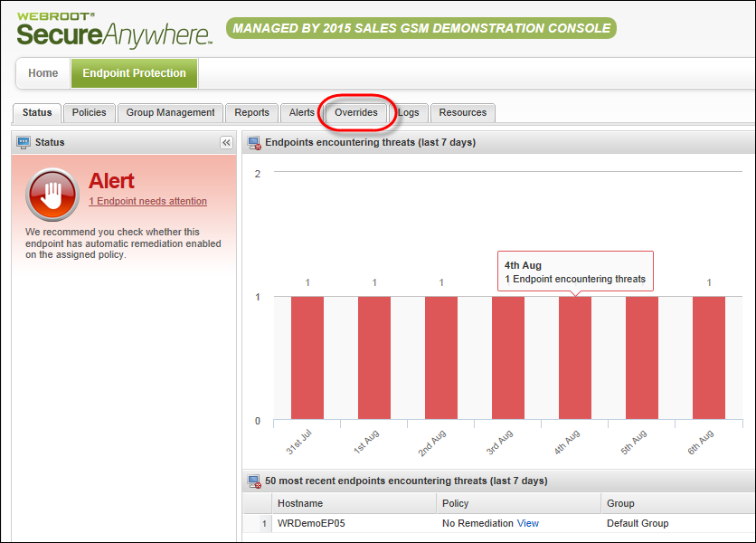
Task: Click the Endpoints encountering threats panel icon
Action: tap(254, 143)
